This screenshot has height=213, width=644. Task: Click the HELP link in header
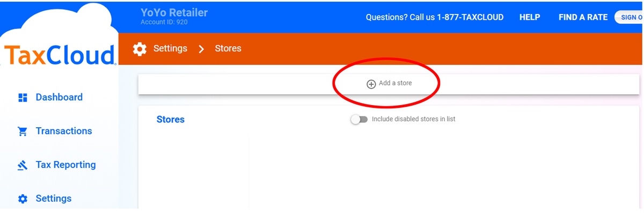pyautogui.click(x=530, y=17)
